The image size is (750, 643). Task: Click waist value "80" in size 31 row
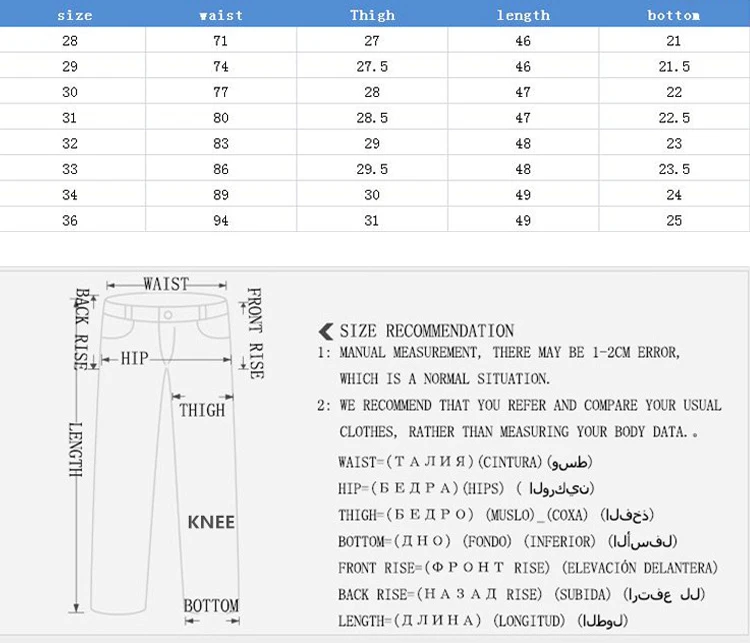[x=221, y=118]
